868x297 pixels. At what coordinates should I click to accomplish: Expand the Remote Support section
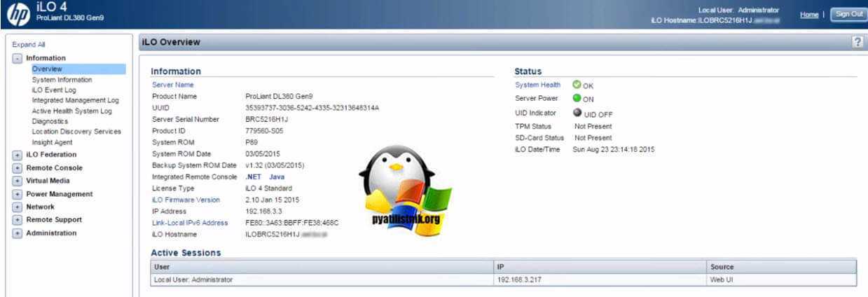coord(17,220)
